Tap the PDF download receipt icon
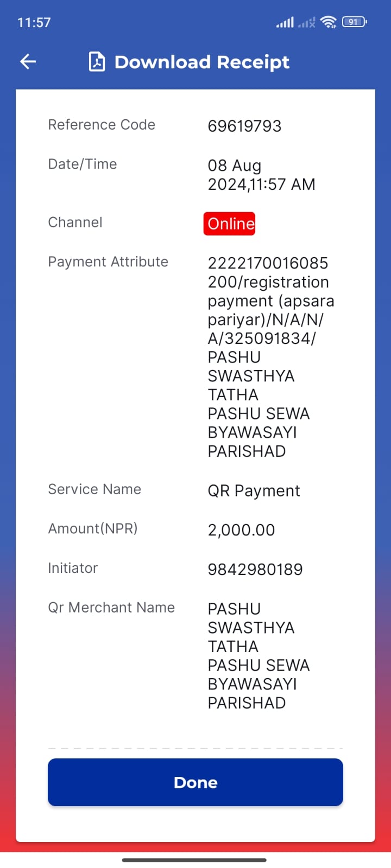 point(97,62)
